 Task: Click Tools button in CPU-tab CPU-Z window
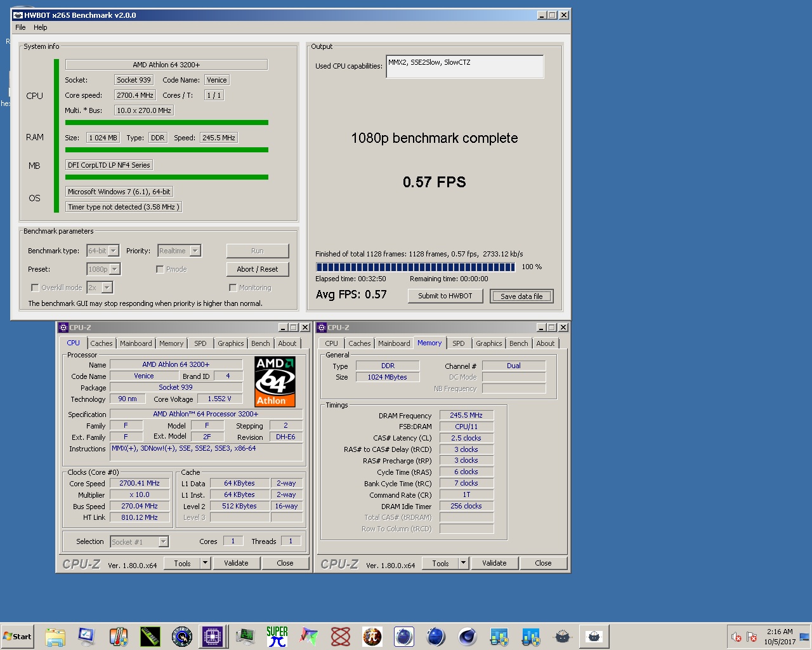point(182,563)
